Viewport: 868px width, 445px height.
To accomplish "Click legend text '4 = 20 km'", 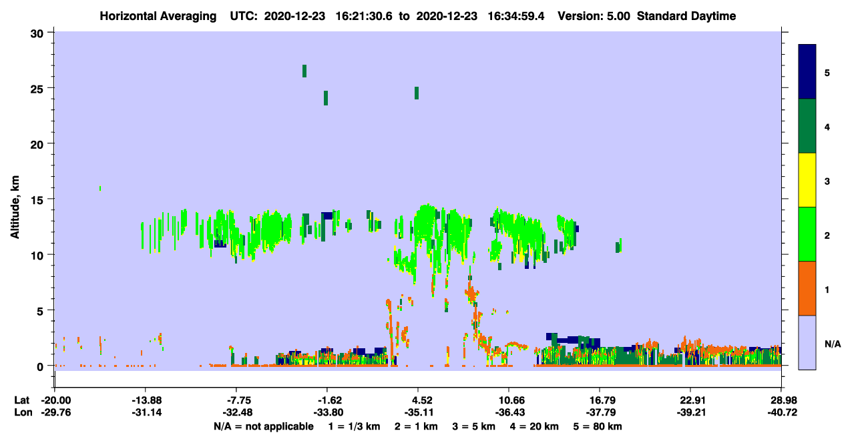I will pyautogui.click(x=534, y=426).
